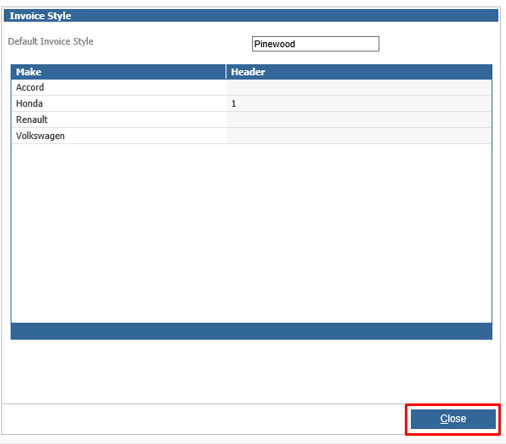
Task: Click the Invoice Style title bar
Action: coord(251,16)
